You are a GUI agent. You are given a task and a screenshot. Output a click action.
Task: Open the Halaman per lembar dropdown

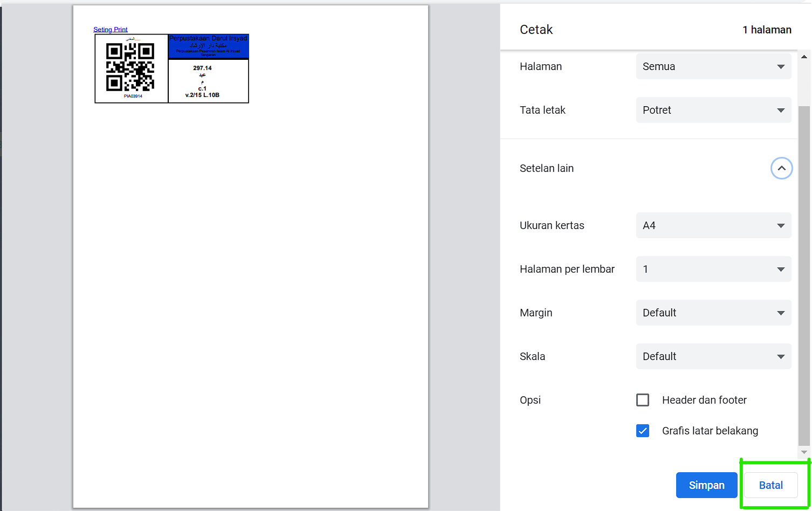click(713, 269)
